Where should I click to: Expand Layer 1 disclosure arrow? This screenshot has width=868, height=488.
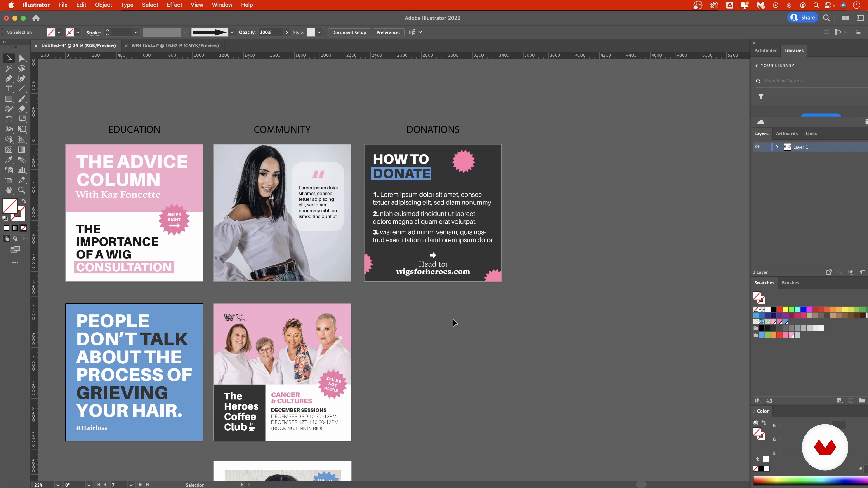pos(777,147)
